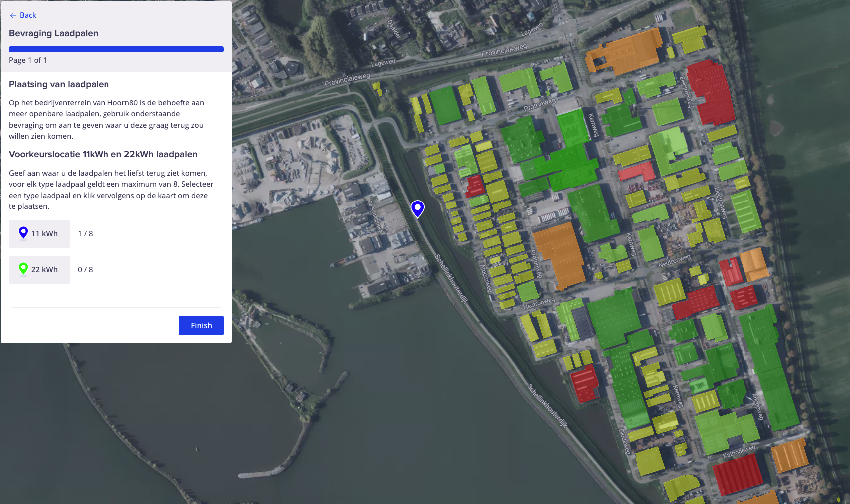Choose the 11 kWh charger type button
This screenshot has height=504, width=850.
tap(39, 234)
